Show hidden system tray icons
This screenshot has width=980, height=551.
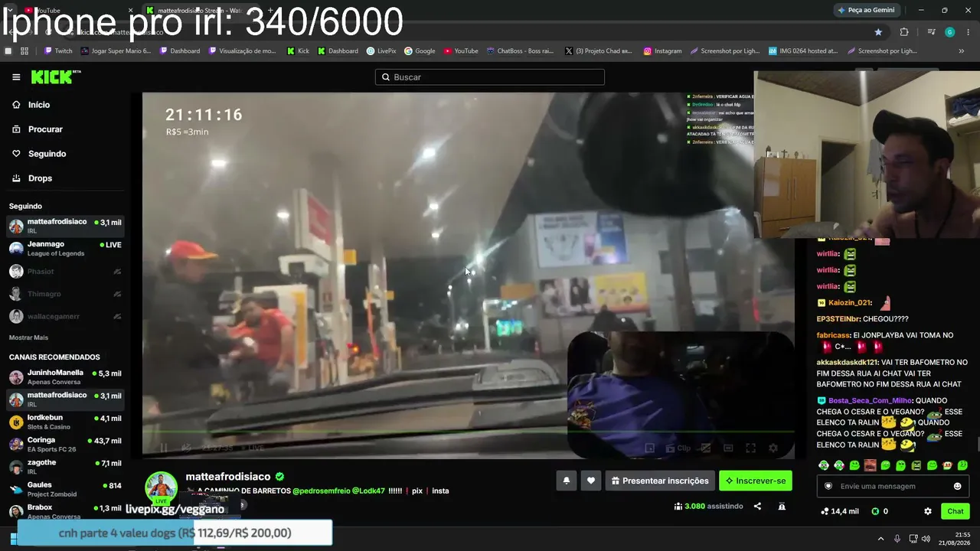[880, 539]
